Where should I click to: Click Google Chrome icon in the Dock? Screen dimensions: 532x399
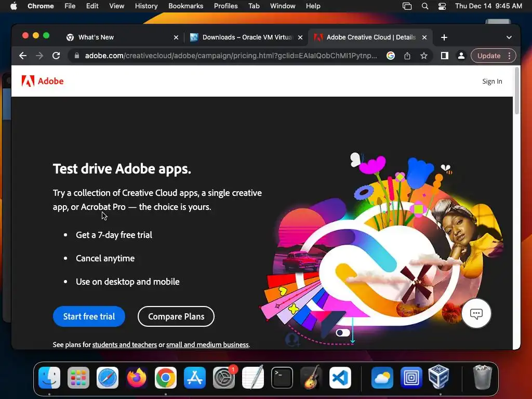click(166, 378)
